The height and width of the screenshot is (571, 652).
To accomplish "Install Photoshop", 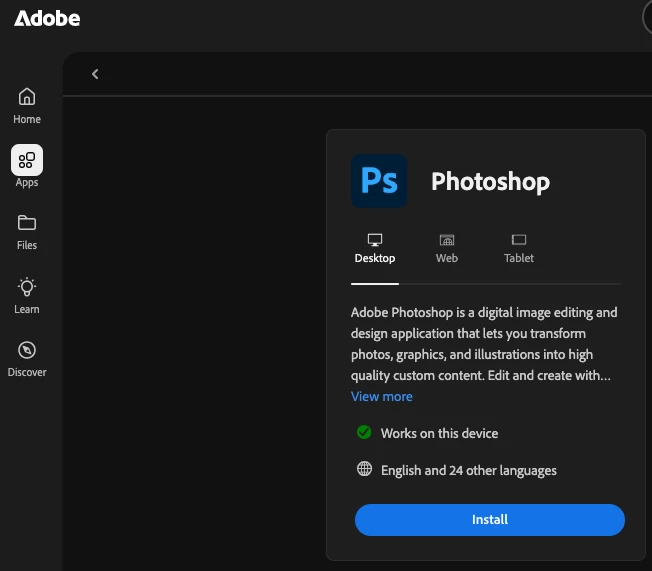I will pos(489,519).
